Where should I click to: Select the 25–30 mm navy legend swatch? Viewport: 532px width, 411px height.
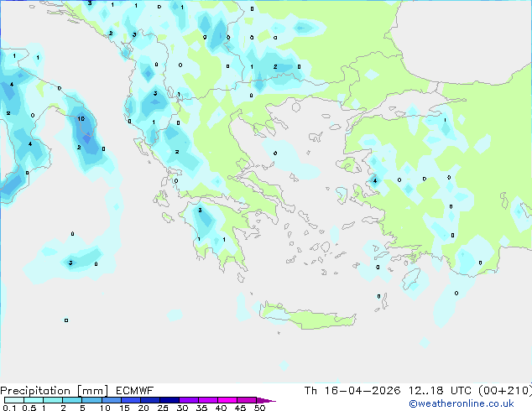point(169,400)
